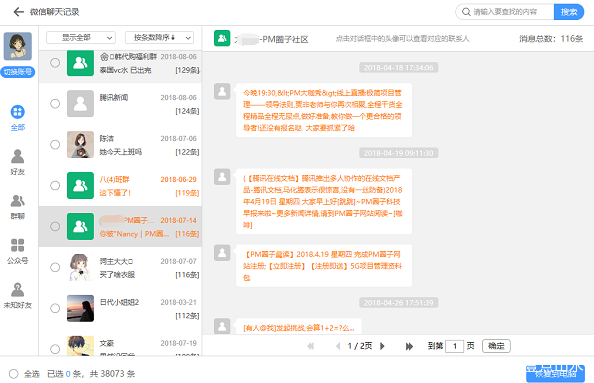Click the 这下懂了! message preview
594x383 pixels.
115,193
